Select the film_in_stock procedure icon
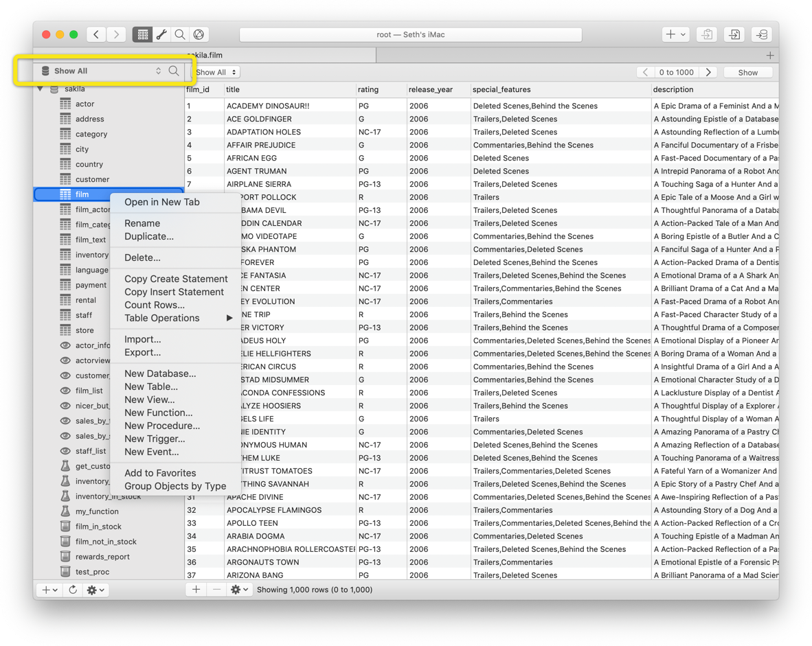This screenshot has height=646, width=812. pos(65,527)
